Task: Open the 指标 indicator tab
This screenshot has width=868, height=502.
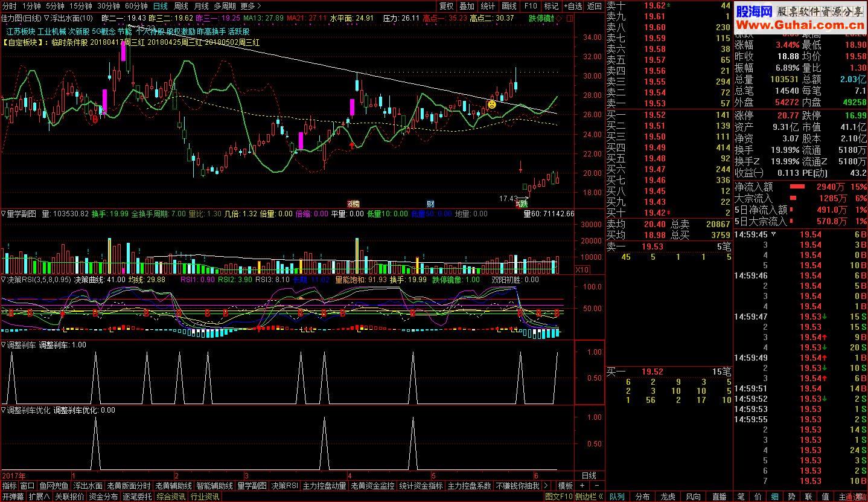Action: 9,486
